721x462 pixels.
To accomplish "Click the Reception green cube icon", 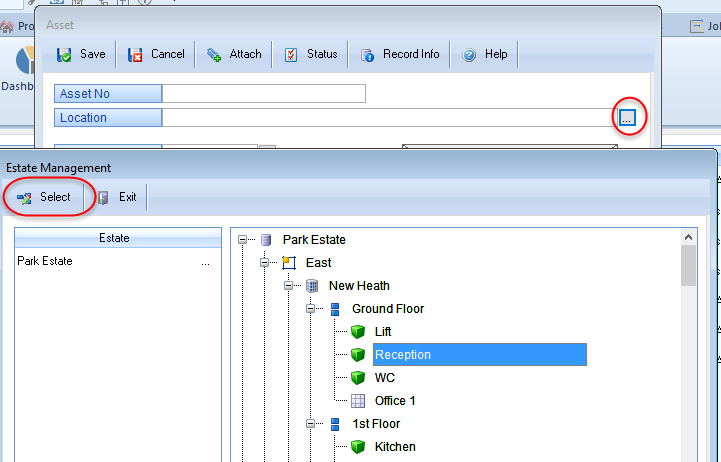I will tap(358, 354).
